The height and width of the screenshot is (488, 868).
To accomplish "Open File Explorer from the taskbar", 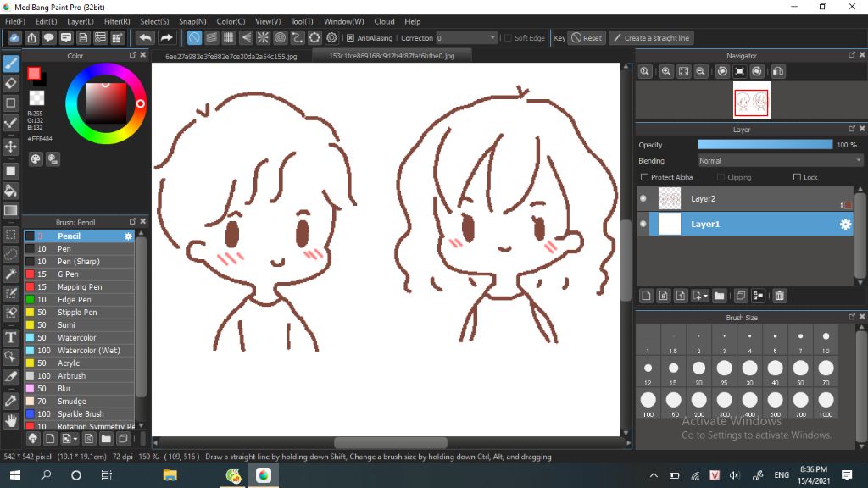I will point(170,475).
